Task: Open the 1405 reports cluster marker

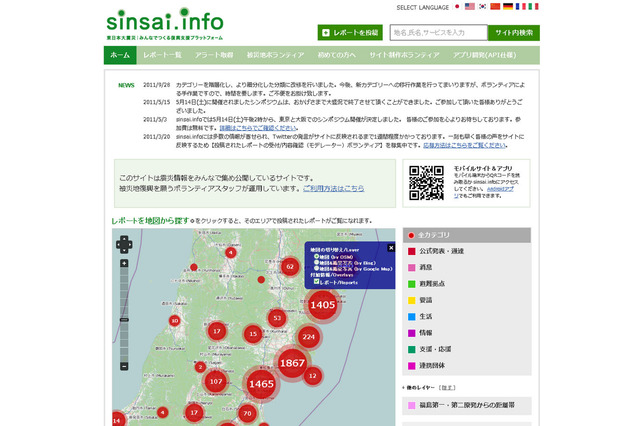Action: point(323,305)
